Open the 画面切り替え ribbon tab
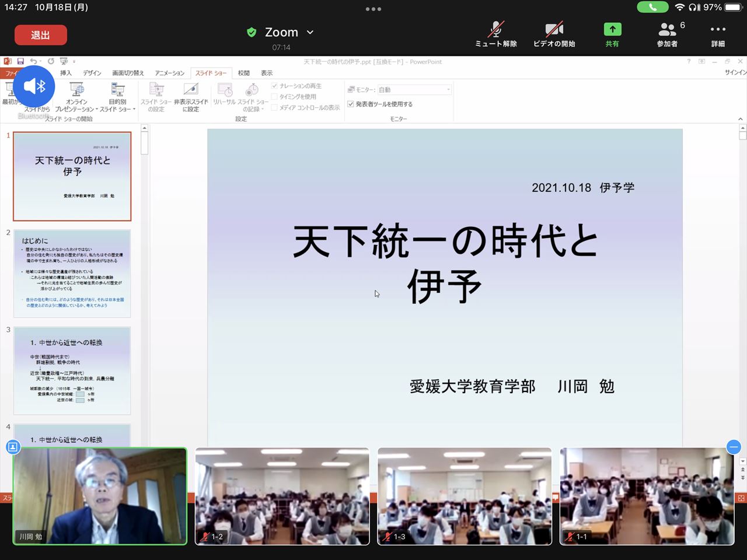 coord(128,73)
